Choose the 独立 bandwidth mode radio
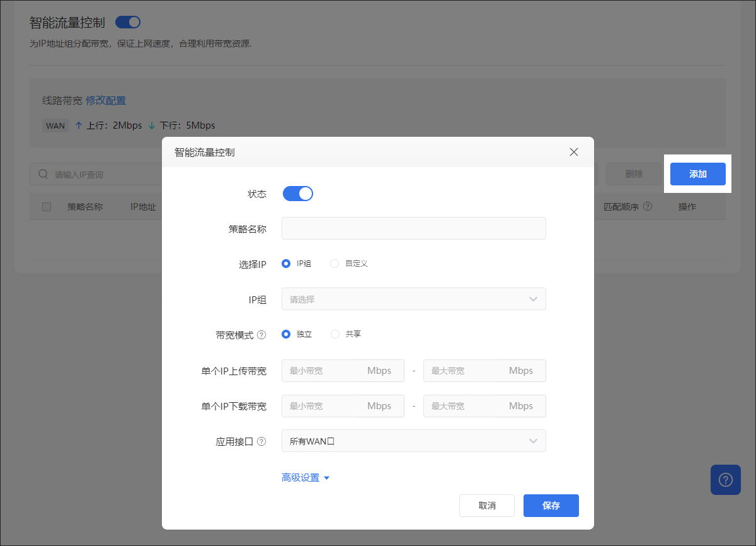This screenshot has height=546, width=756. [286, 334]
